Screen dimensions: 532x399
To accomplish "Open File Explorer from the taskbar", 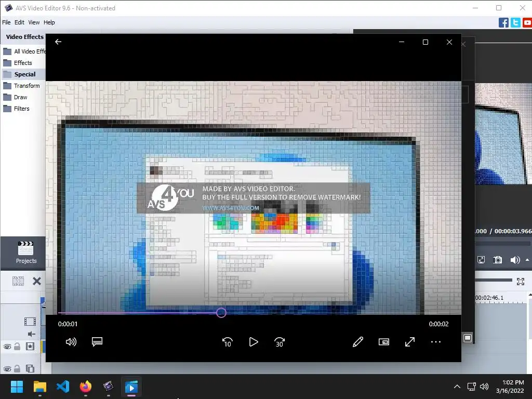I will coord(39,387).
